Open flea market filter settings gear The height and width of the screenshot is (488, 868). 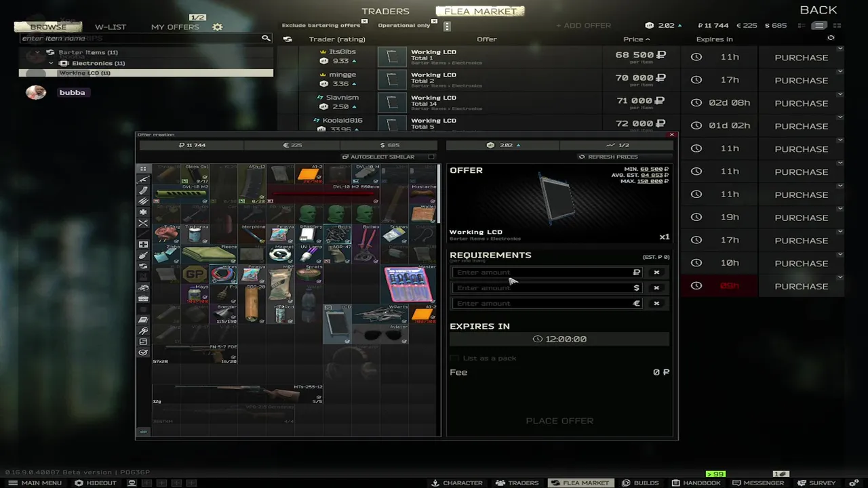[x=217, y=26]
